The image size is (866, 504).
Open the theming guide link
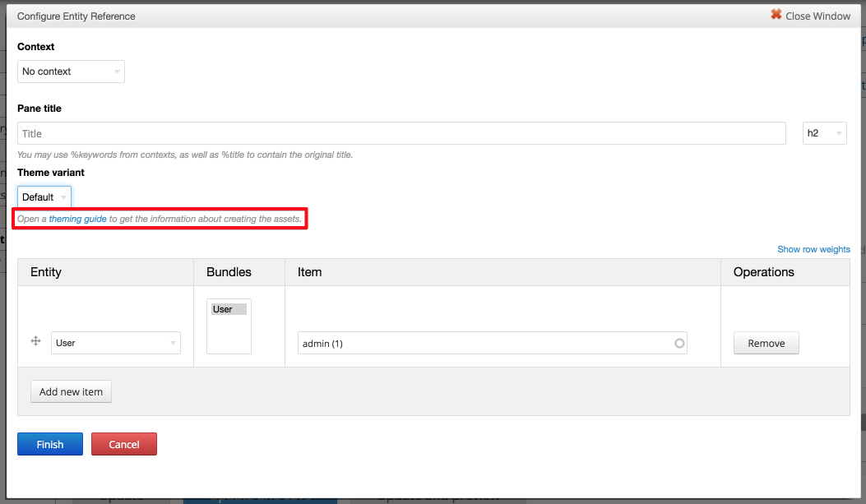point(78,219)
